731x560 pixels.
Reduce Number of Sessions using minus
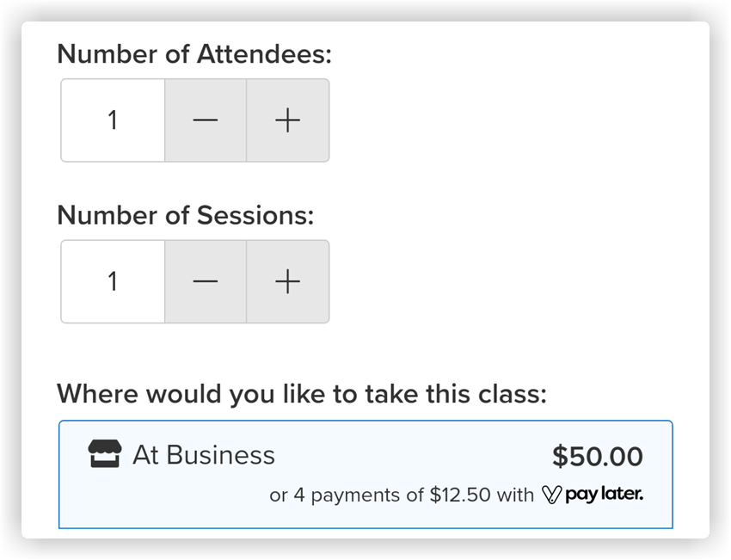[x=206, y=281]
